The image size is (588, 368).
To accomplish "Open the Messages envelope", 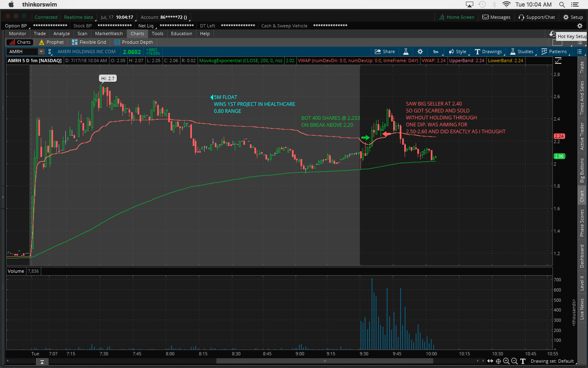I will 496,17.
